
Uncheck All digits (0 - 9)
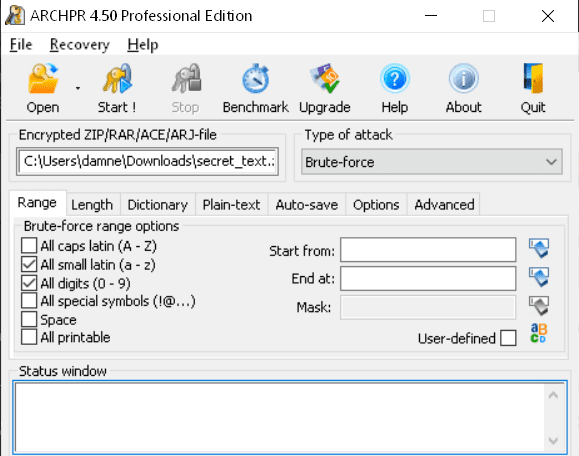(x=29, y=283)
